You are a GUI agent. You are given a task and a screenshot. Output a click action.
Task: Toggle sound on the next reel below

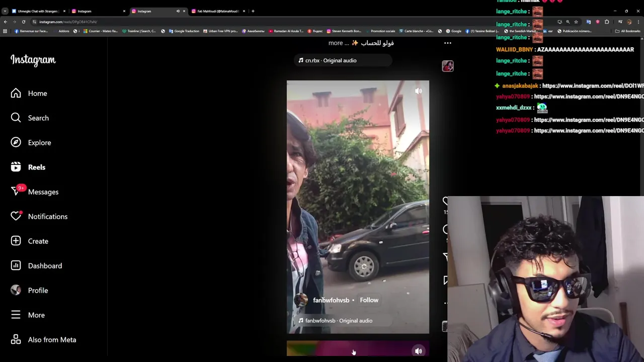(418, 351)
